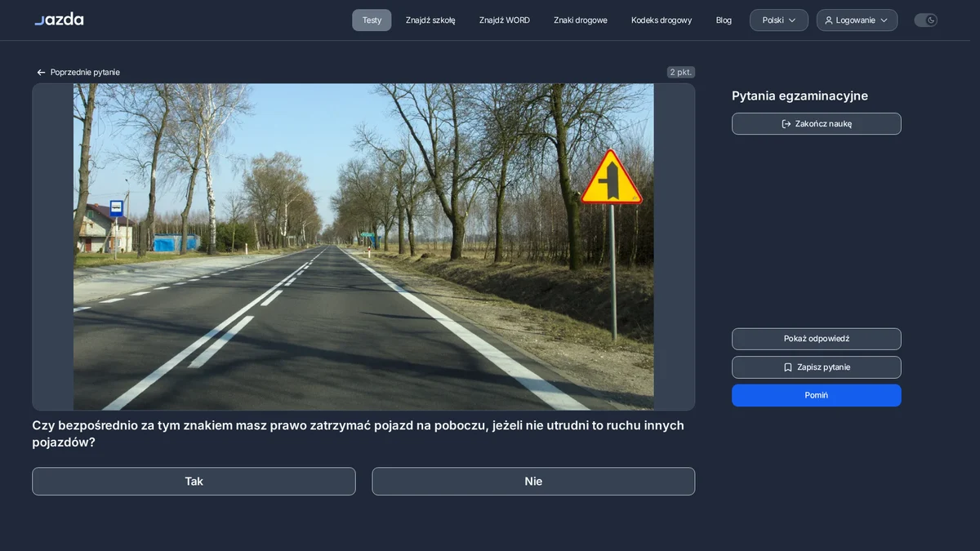Click the exit icon in Zakończ naukę
Viewport: 980px width, 551px height.
coord(786,124)
